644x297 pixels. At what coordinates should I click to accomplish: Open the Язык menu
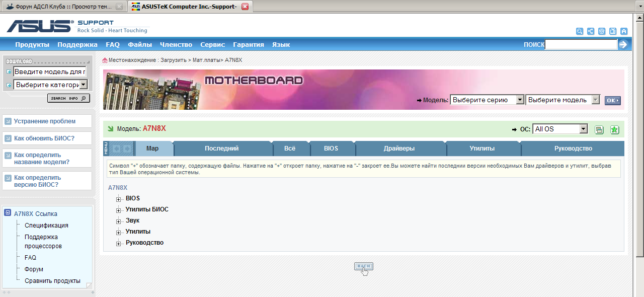[281, 44]
